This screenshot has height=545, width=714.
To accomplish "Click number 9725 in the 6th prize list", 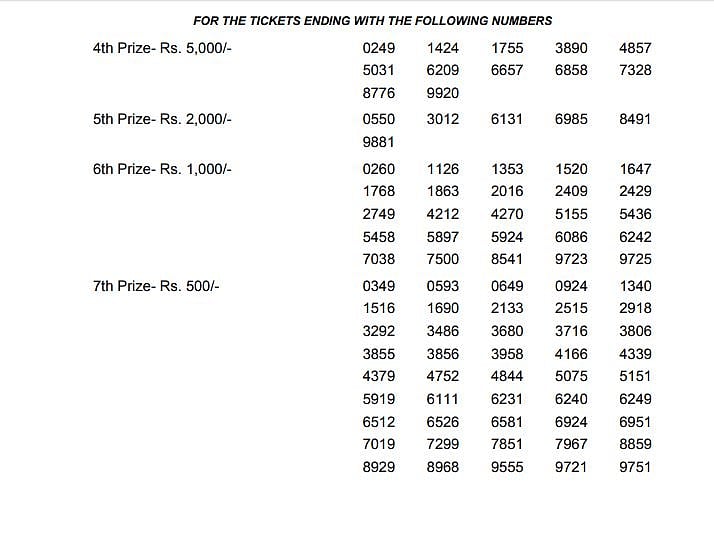I will click(x=635, y=260).
